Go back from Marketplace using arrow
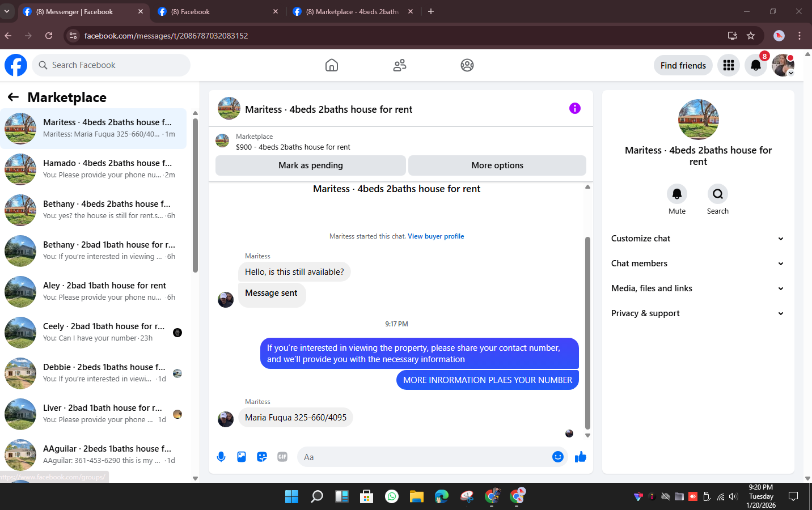The height and width of the screenshot is (510, 812). (x=13, y=97)
